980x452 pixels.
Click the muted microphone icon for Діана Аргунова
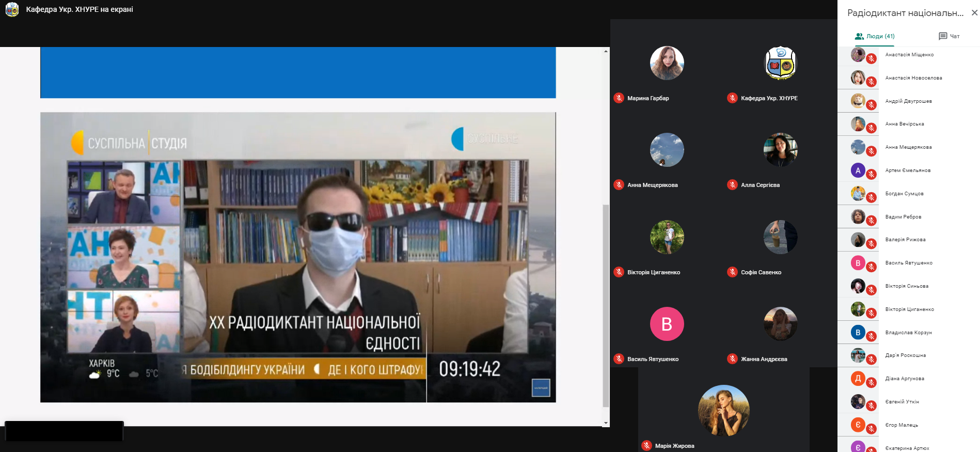pyautogui.click(x=871, y=382)
